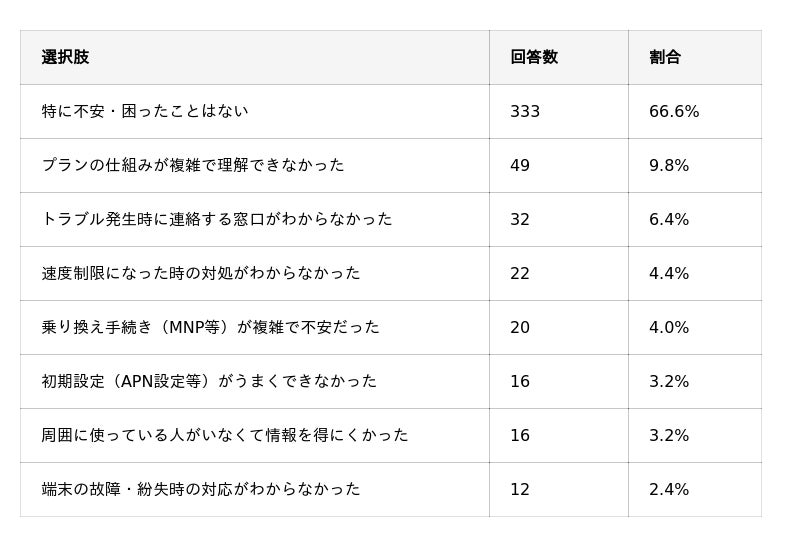Image resolution: width=800 pixels, height=547 pixels.
Task: Select the cell showing 49 responses
Action: point(520,166)
